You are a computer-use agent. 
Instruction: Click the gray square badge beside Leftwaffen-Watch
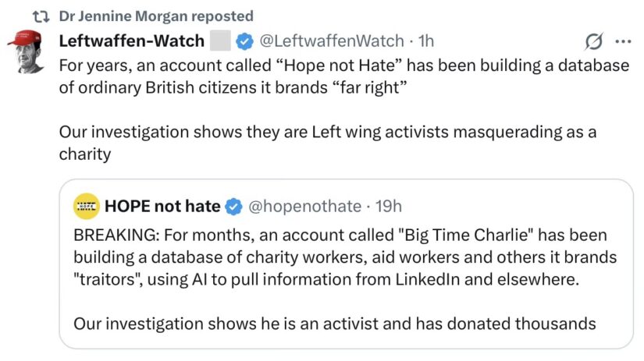point(220,41)
